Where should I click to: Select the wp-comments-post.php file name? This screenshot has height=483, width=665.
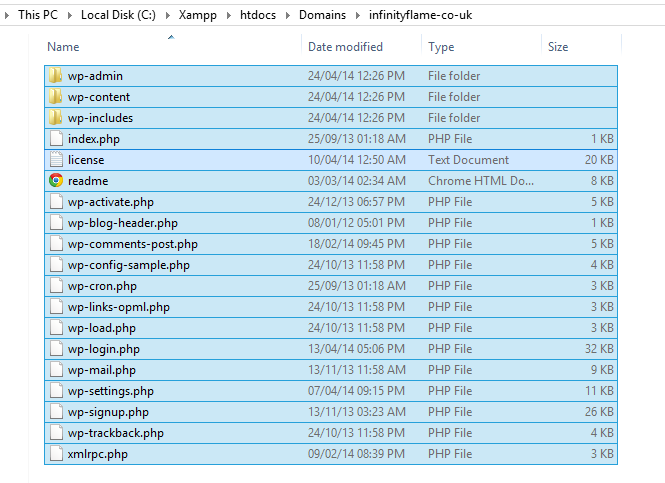tap(133, 244)
